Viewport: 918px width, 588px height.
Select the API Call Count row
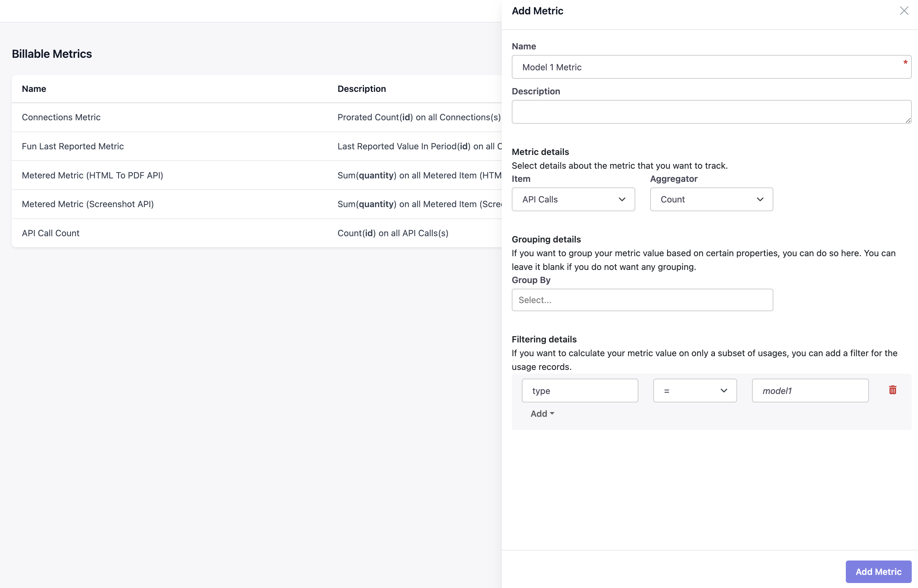click(50, 233)
